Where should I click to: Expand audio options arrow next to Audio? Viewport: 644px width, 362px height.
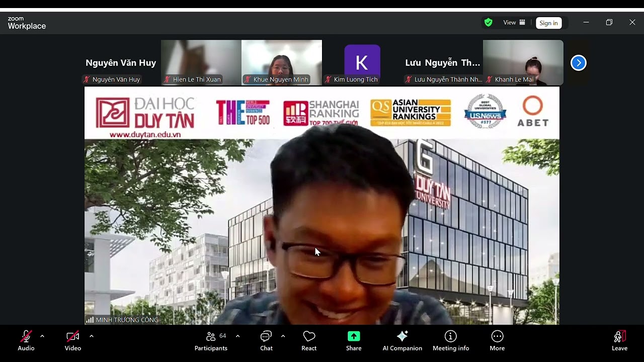click(42, 336)
